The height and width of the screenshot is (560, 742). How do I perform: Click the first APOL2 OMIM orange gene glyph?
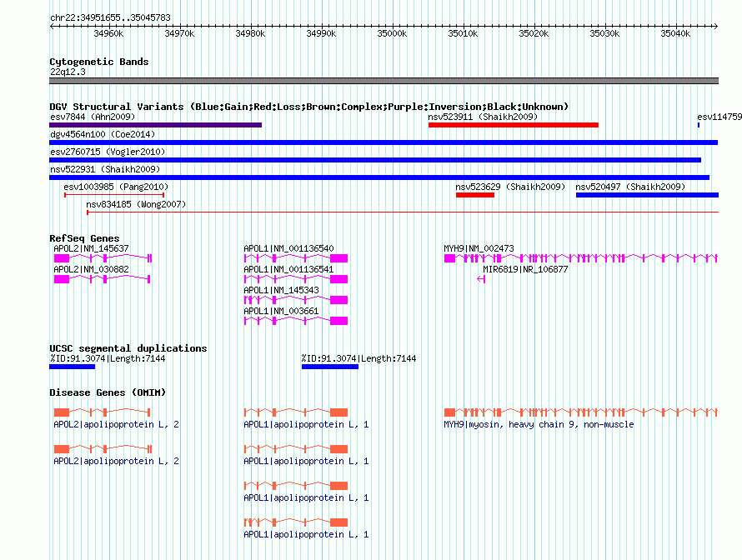103,412
